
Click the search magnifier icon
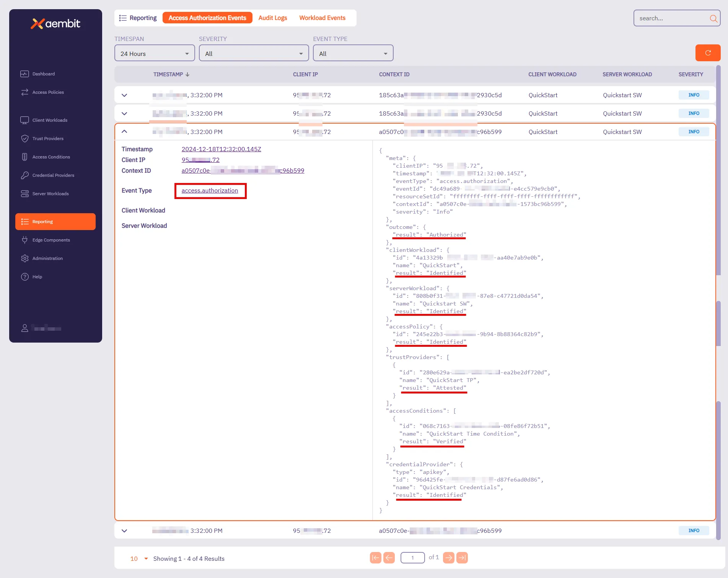pyautogui.click(x=713, y=18)
